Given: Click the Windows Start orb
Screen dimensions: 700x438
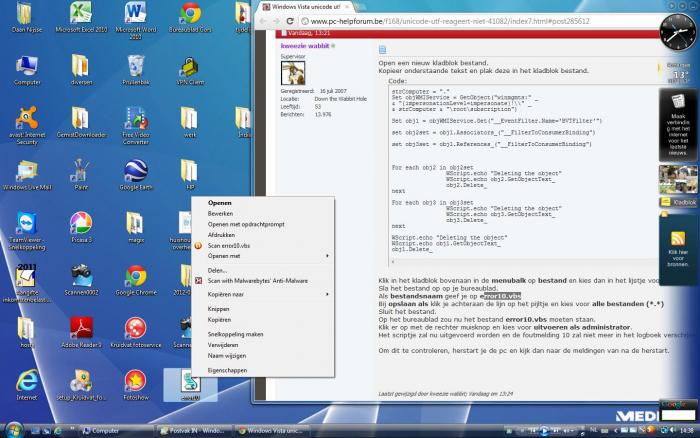Looking at the screenshot, I should [x=11, y=429].
